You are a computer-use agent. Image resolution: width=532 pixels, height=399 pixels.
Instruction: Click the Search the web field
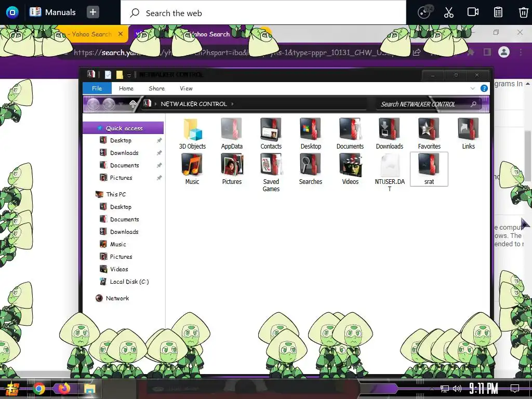pos(263,13)
